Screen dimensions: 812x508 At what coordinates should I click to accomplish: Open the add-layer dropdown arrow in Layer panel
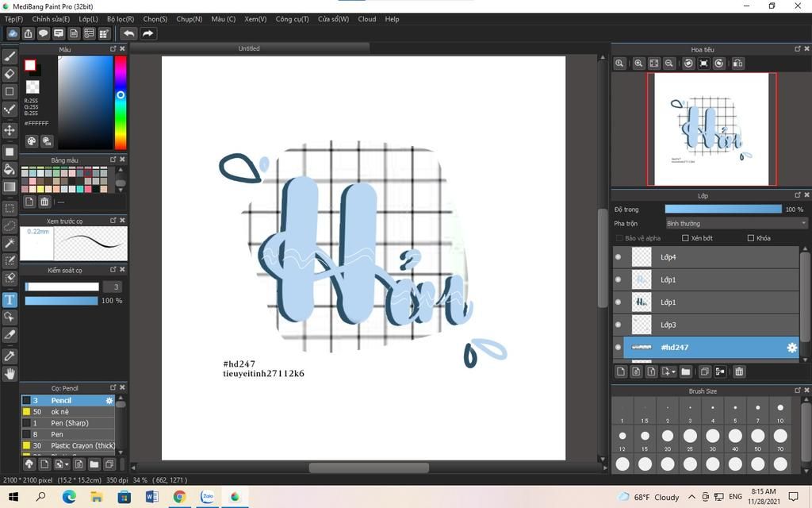tap(673, 372)
